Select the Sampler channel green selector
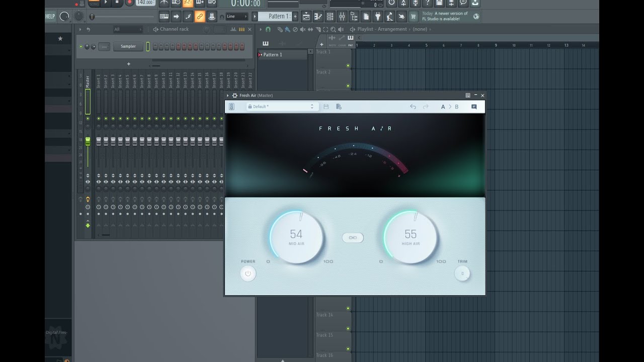644x362 pixels. pyautogui.click(x=148, y=46)
